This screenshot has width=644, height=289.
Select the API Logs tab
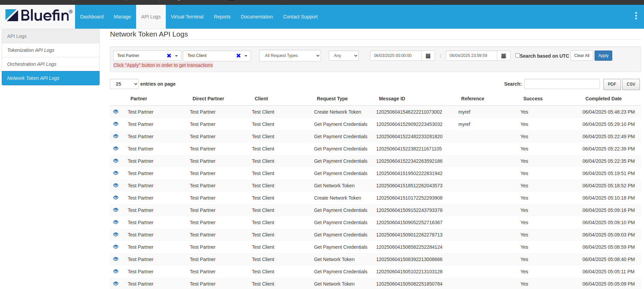click(151, 17)
